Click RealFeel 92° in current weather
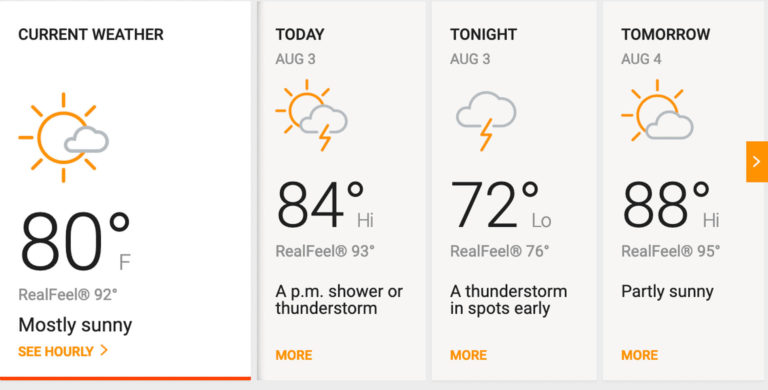768x390 pixels. click(68, 294)
